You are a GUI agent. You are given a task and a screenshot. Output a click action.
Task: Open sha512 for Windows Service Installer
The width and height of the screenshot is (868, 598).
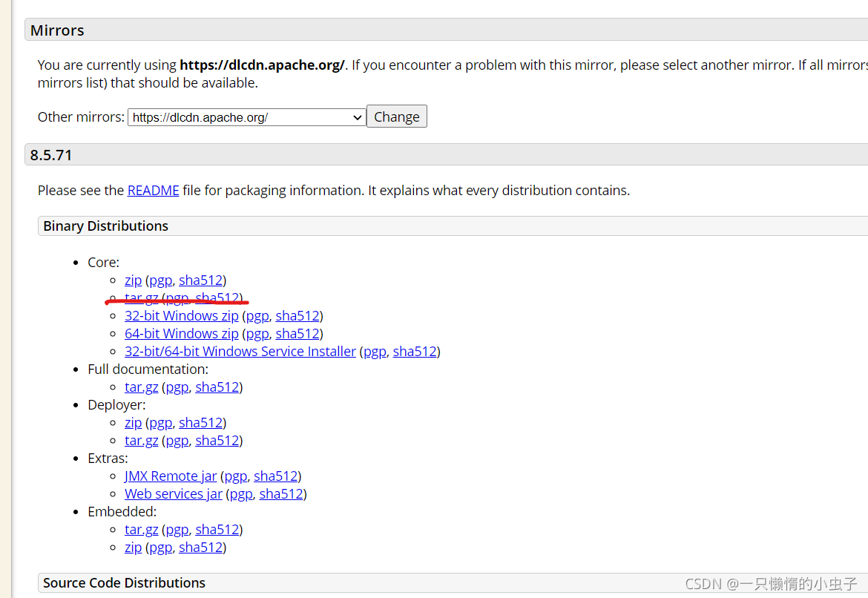pos(415,351)
